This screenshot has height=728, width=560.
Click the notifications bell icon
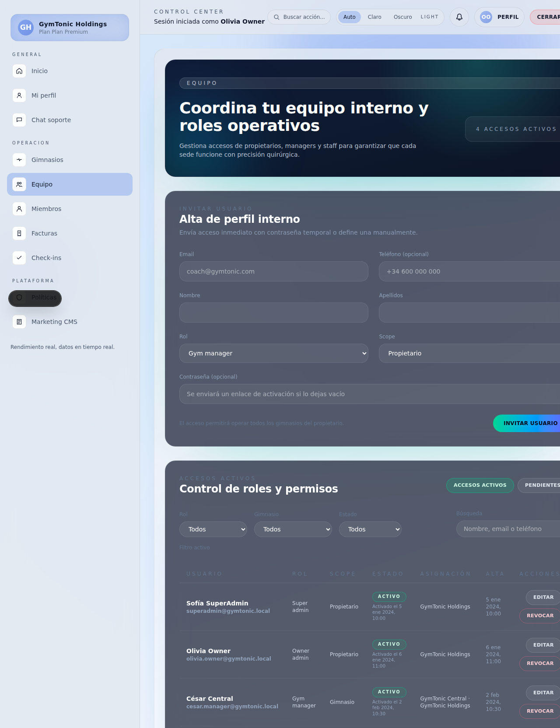[459, 17]
